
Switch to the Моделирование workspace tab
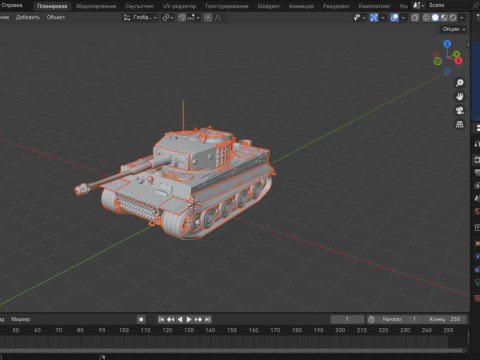pyautogui.click(x=96, y=6)
